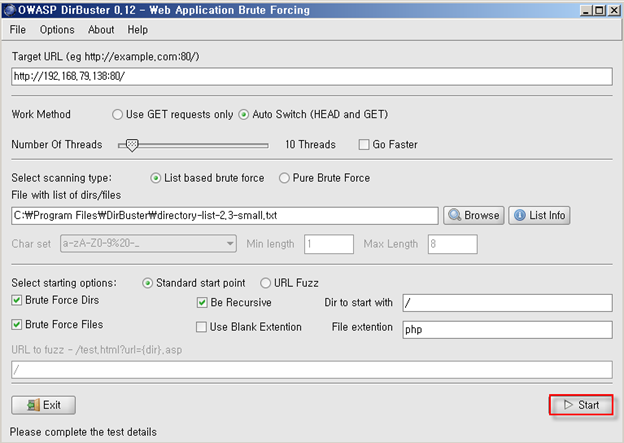The image size is (624, 443).
Task: Click the List Info button
Action: pyautogui.click(x=539, y=215)
